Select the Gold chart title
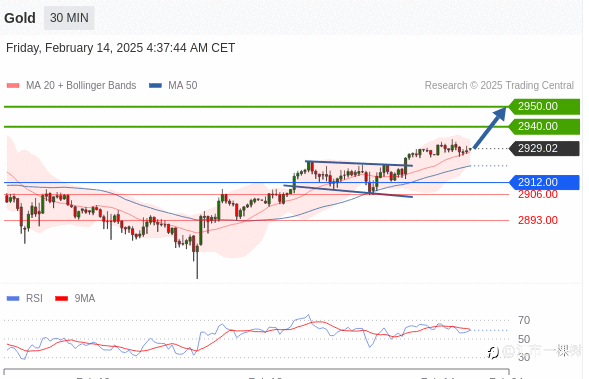This screenshot has width=589, height=379. click(20, 18)
